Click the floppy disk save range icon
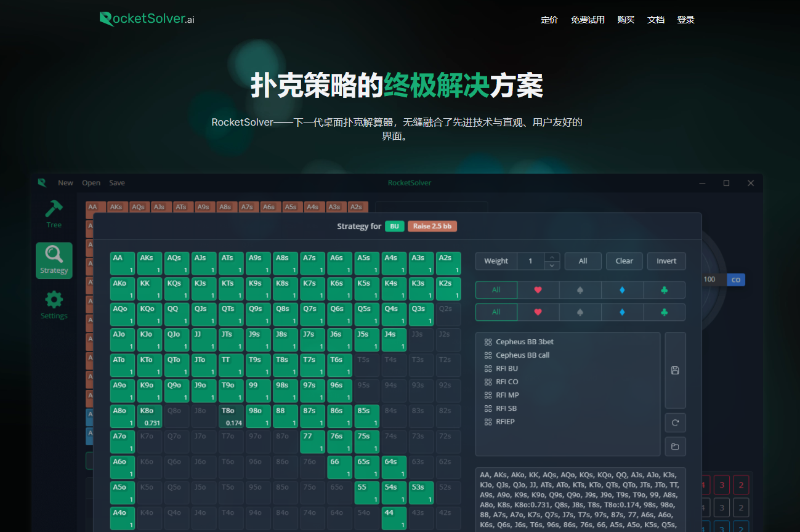The image size is (800, 532). coord(675,371)
